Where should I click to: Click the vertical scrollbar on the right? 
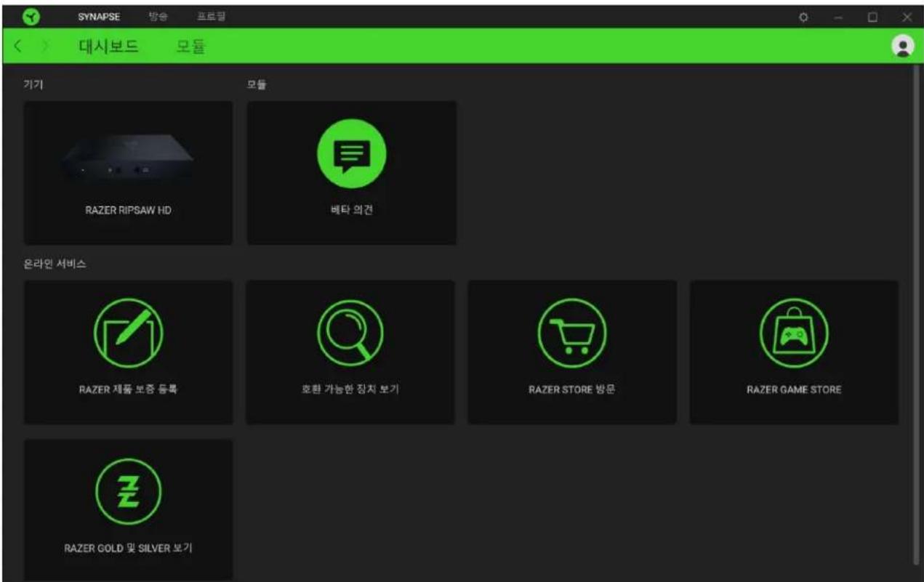pos(915,316)
